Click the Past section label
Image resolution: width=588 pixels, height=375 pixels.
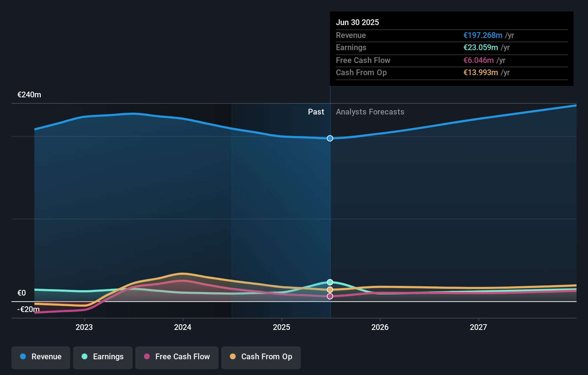[316, 112]
